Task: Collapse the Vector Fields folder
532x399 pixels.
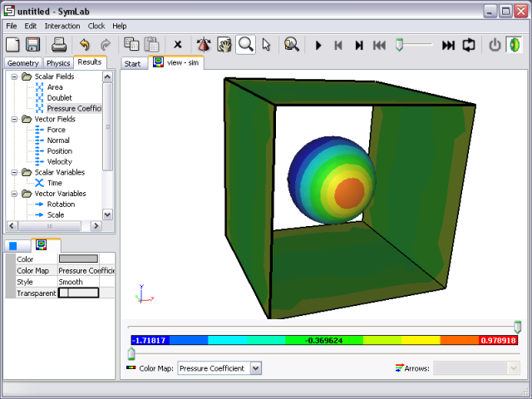Action: [x=15, y=119]
